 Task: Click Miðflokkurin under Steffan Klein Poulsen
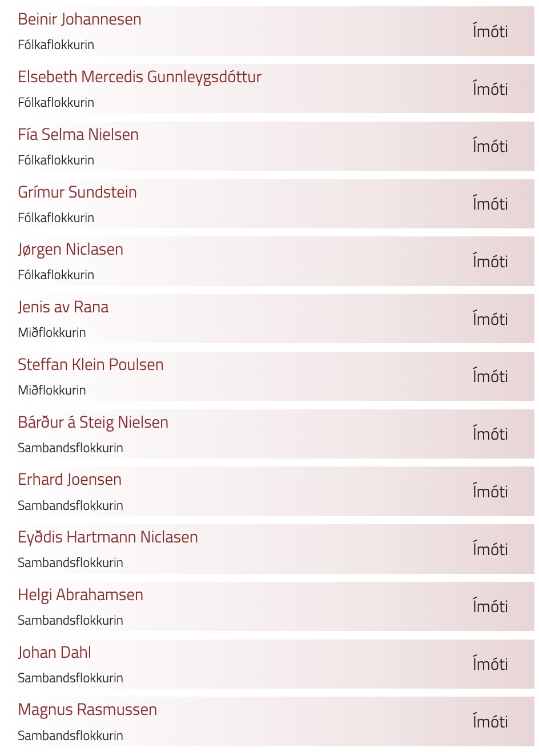point(52,390)
